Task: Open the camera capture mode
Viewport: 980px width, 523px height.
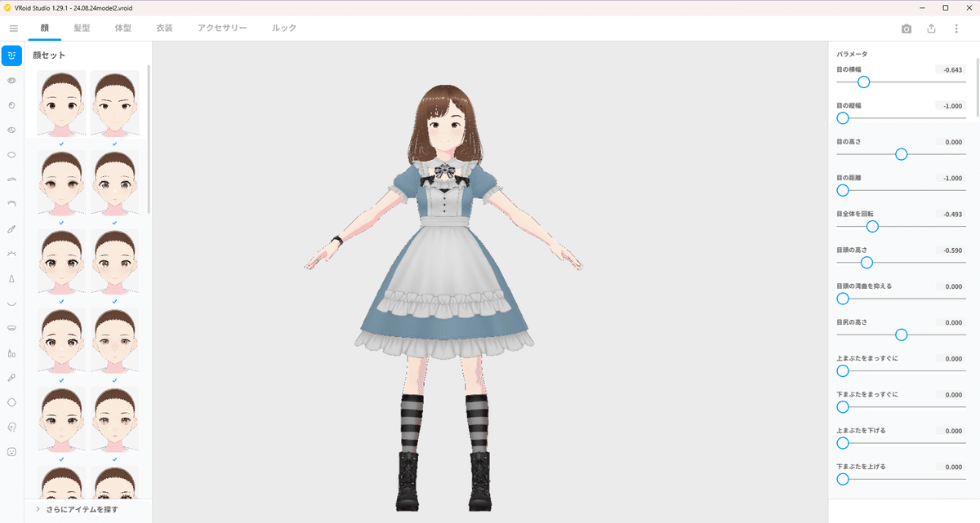Action: click(x=906, y=29)
